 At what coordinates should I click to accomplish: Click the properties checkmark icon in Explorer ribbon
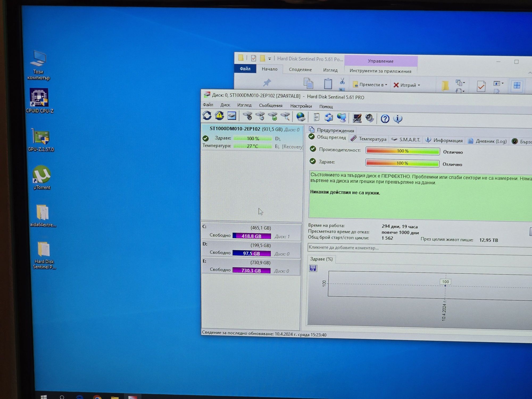click(x=481, y=86)
